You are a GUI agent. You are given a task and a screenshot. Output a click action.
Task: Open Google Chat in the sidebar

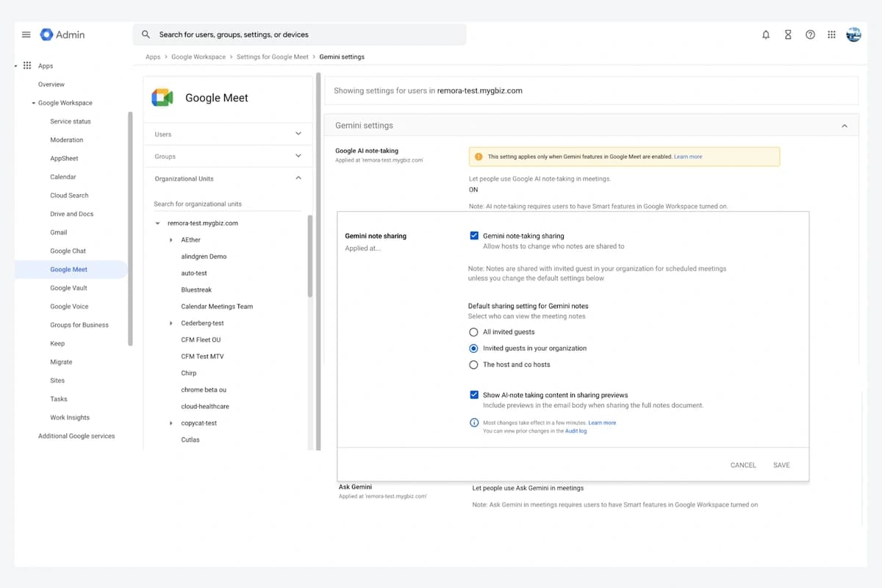point(68,251)
